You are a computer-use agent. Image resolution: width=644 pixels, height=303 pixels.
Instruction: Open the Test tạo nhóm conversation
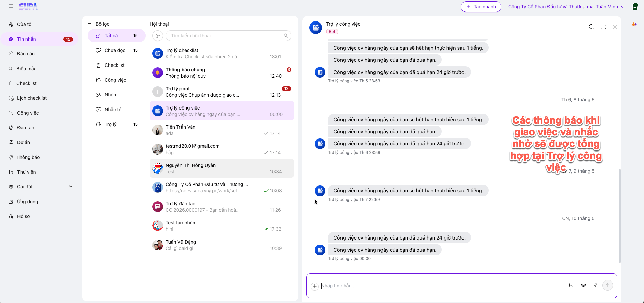(x=222, y=226)
